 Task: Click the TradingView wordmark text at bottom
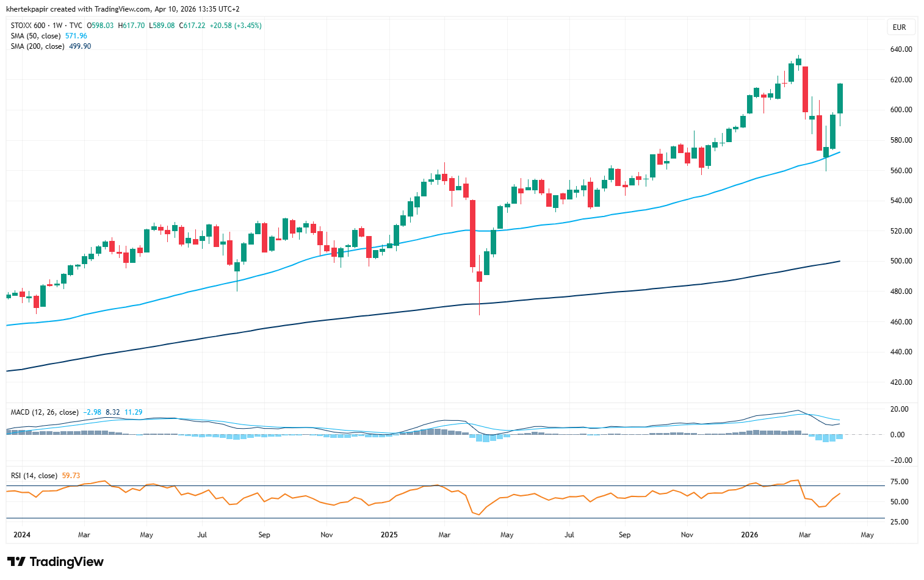pos(67,562)
